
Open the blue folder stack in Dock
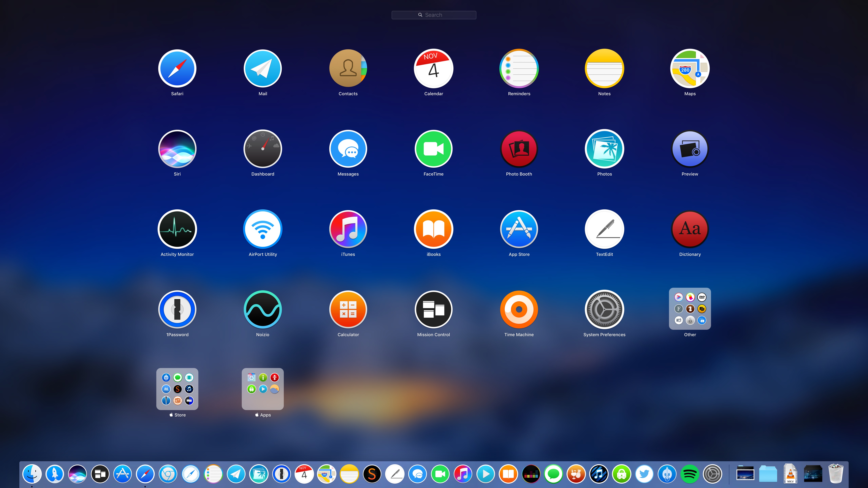click(x=768, y=474)
